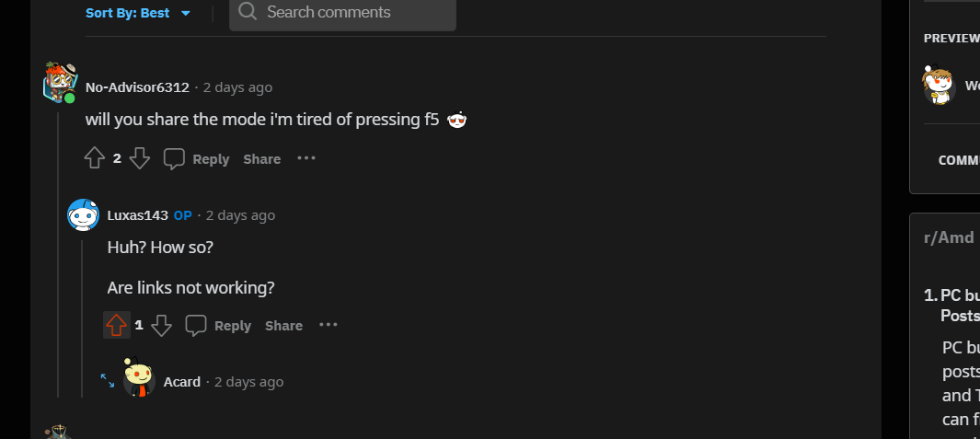Downvote Luxas143's reply

(161, 325)
